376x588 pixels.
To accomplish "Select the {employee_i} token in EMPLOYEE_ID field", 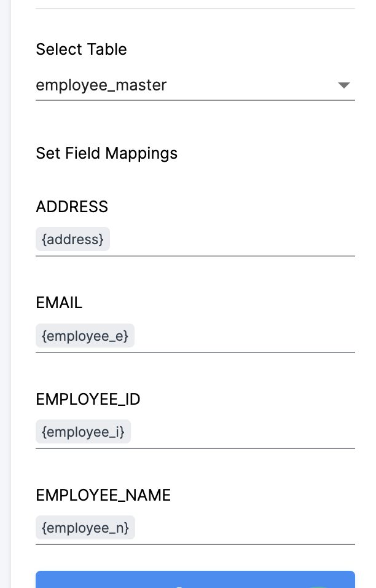I will point(83,431).
